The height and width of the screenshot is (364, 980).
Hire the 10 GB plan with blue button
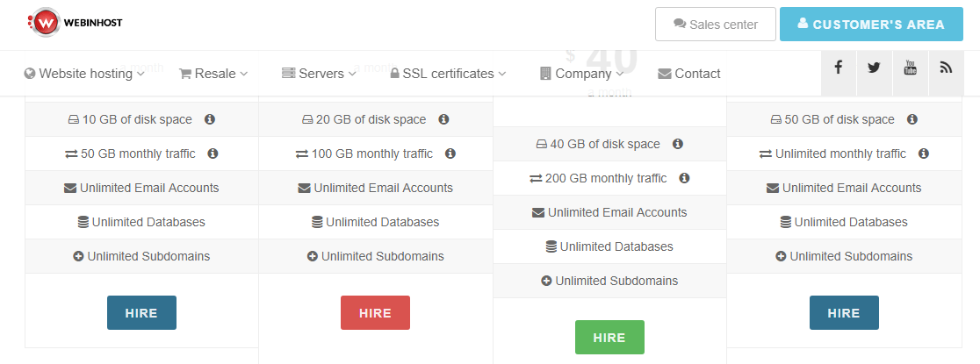tap(142, 313)
